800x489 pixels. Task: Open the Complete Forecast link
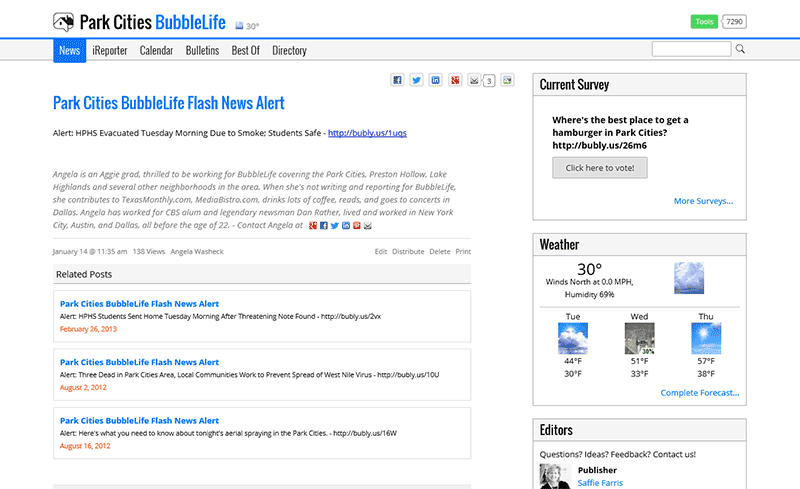(x=699, y=393)
